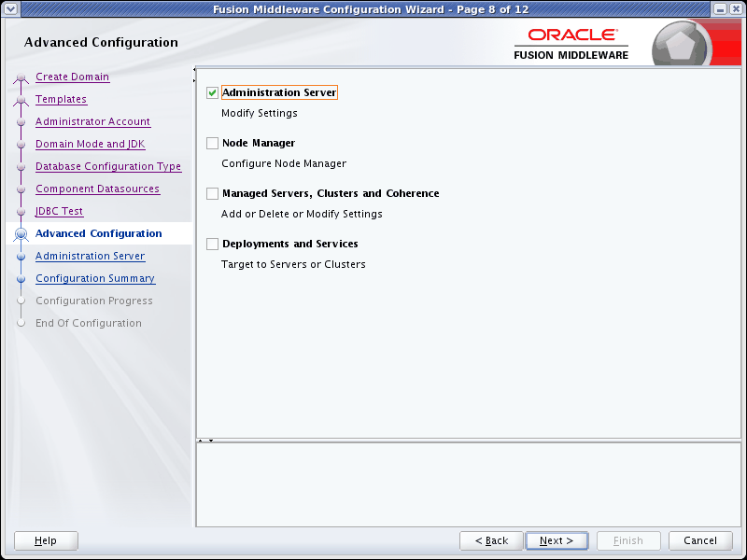Uncheck the Administration Server checkbox

[x=213, y=92]
